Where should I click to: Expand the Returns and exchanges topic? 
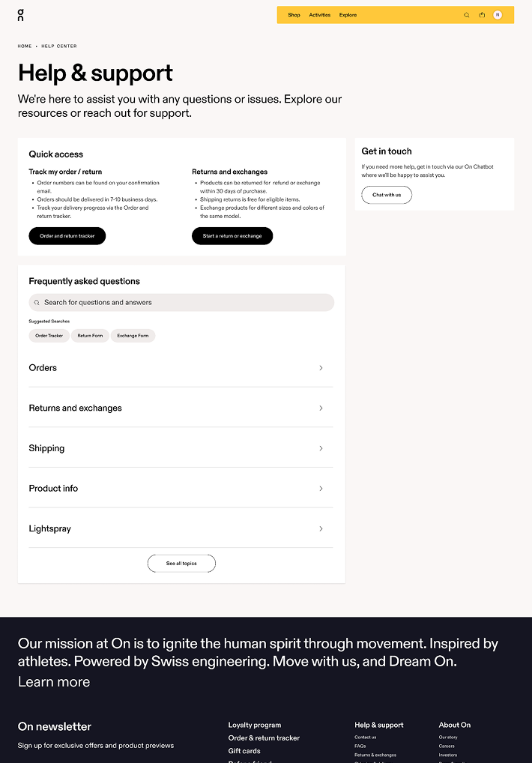pos(321,408)
